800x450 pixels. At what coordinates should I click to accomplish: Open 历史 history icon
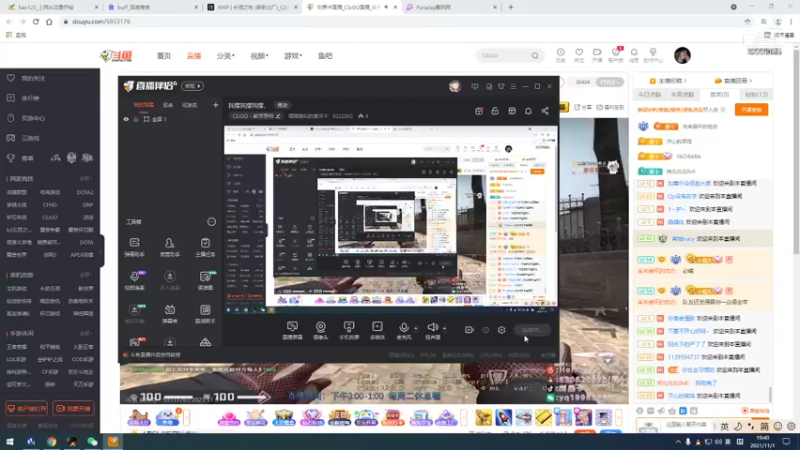(x=561, y=55)
